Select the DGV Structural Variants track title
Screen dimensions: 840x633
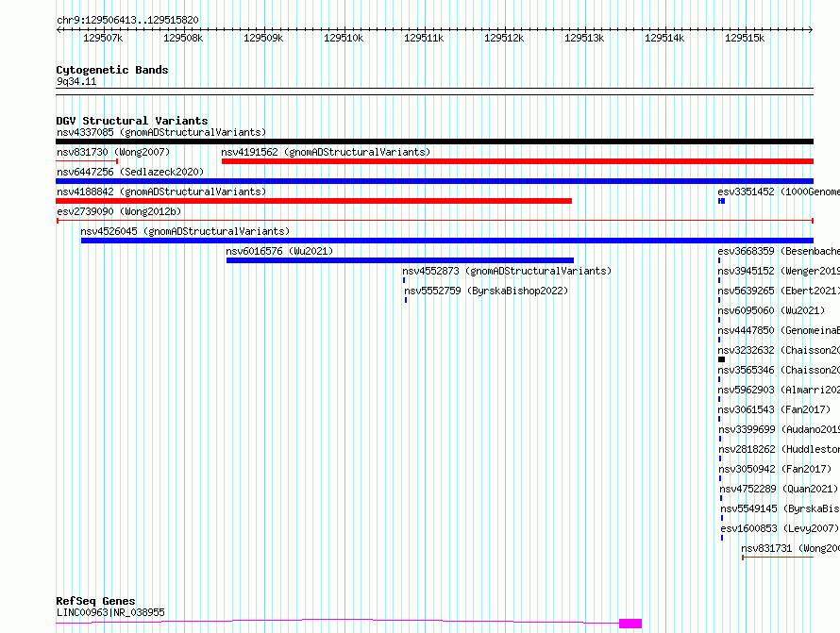[x=132, y=121]
